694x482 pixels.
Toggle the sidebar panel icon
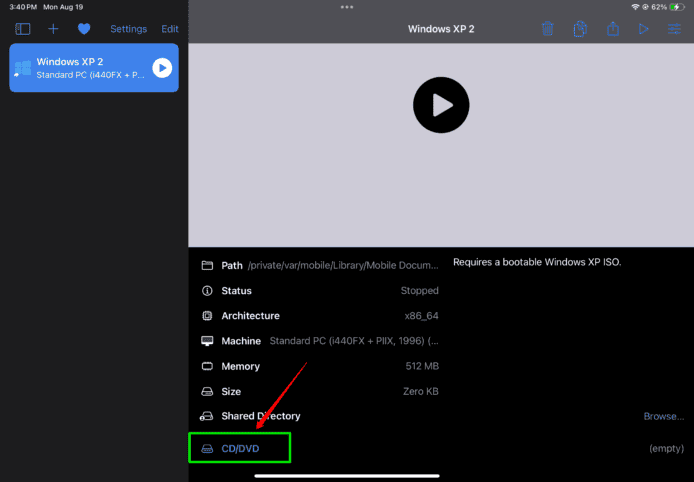click(23, 29)
